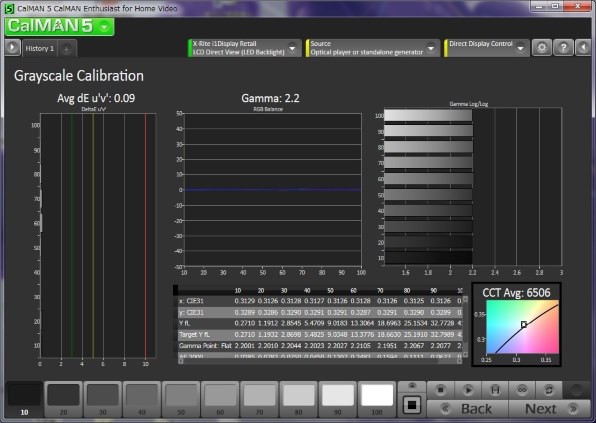Select the 60 percent gray patch

(x=220, y=399)
